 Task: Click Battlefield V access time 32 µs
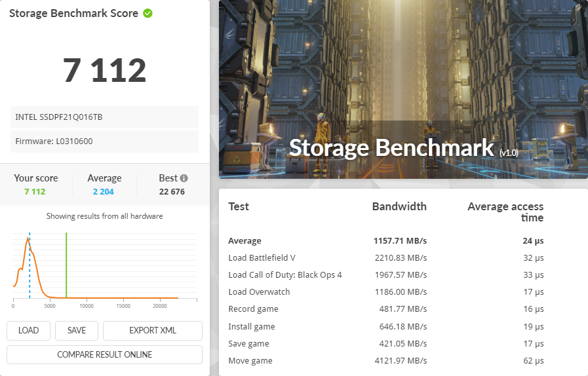click(x=534, y=258)
